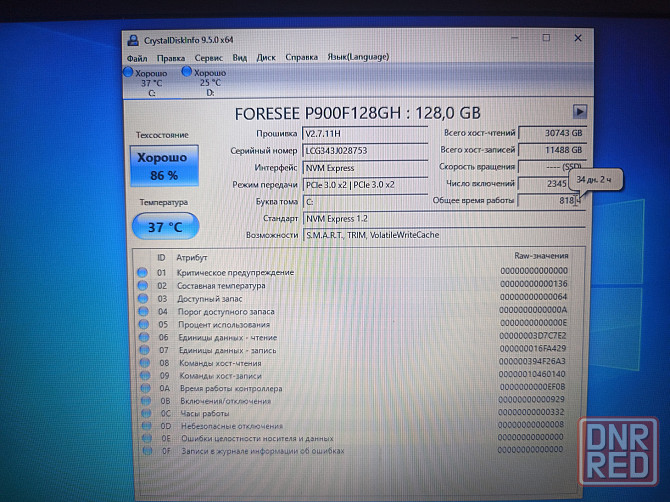Click the drive letter field C:
This screenshot has width=670, height=502.
[364, 202]
